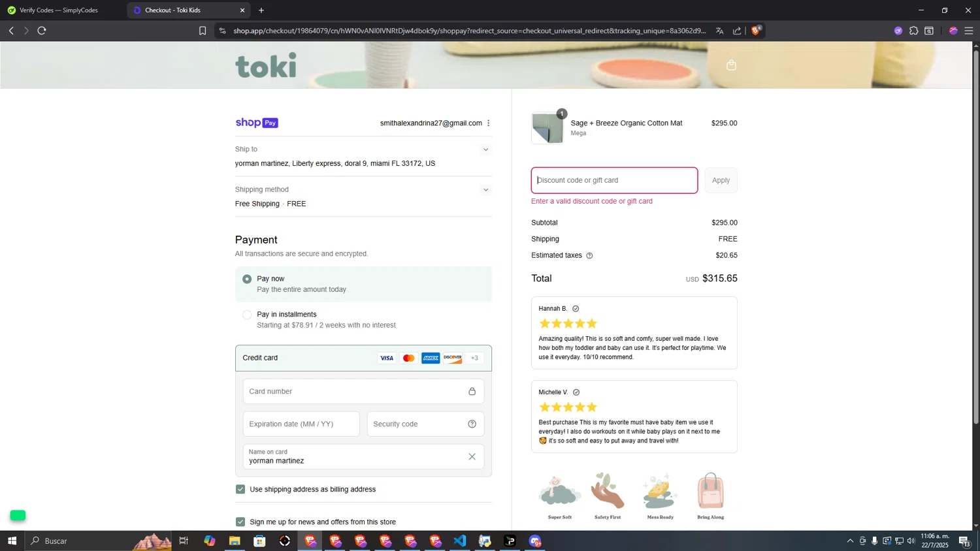Click the Sage + Breeze mat product thumbnail
Image resolution: width=980 pixels, height=551 pixels.
tap(547, 127)
